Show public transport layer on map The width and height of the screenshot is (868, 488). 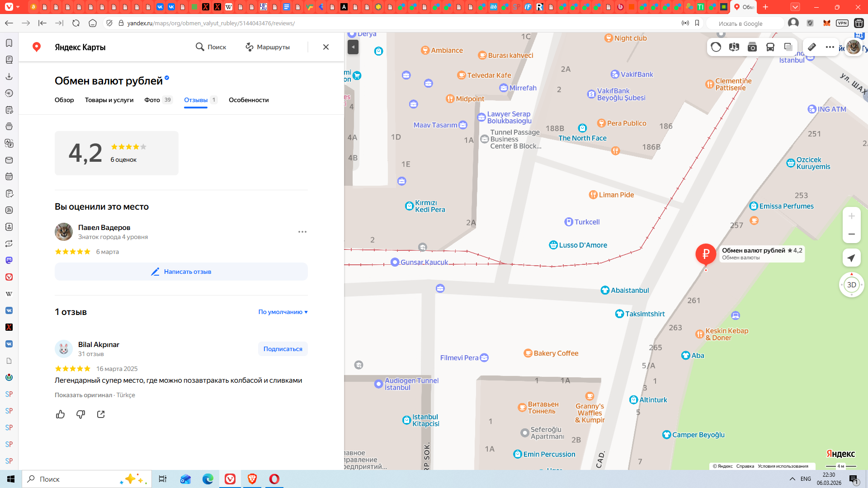point(770,47)
